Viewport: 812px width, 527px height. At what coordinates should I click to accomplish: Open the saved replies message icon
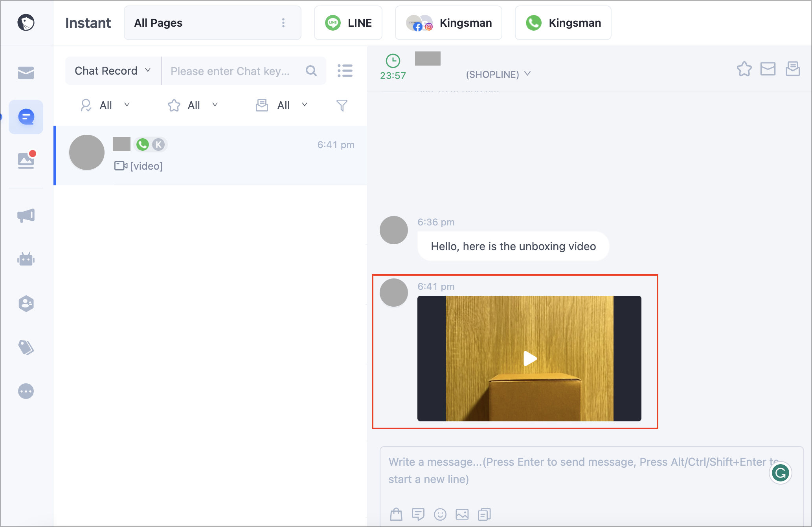(x=418, y=514)
